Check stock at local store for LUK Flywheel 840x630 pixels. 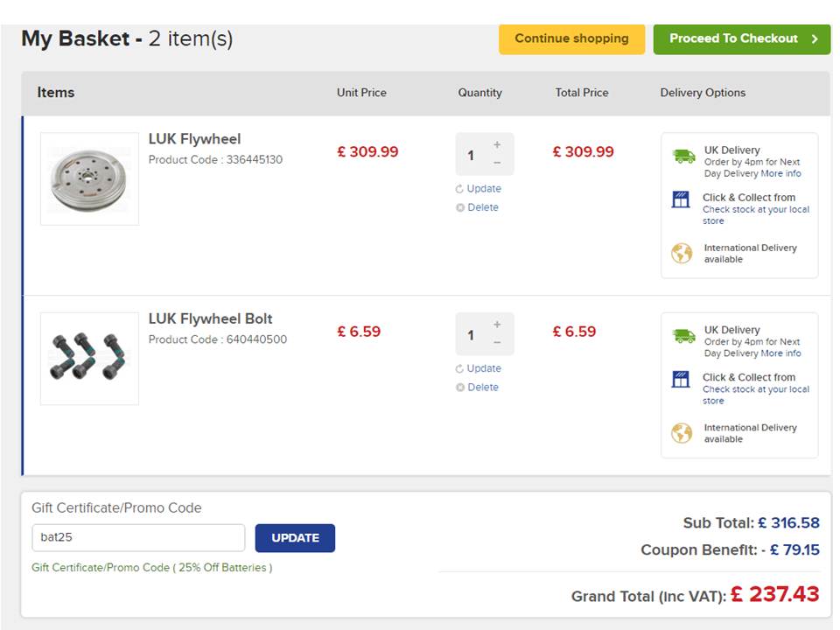[x=756, y=215]
